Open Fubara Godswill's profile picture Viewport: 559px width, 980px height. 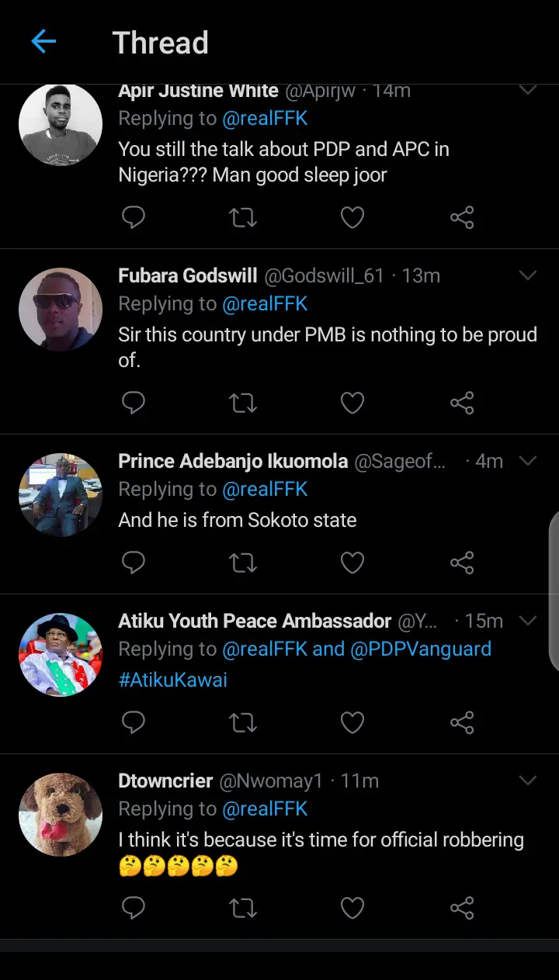[x=61, y=310]
